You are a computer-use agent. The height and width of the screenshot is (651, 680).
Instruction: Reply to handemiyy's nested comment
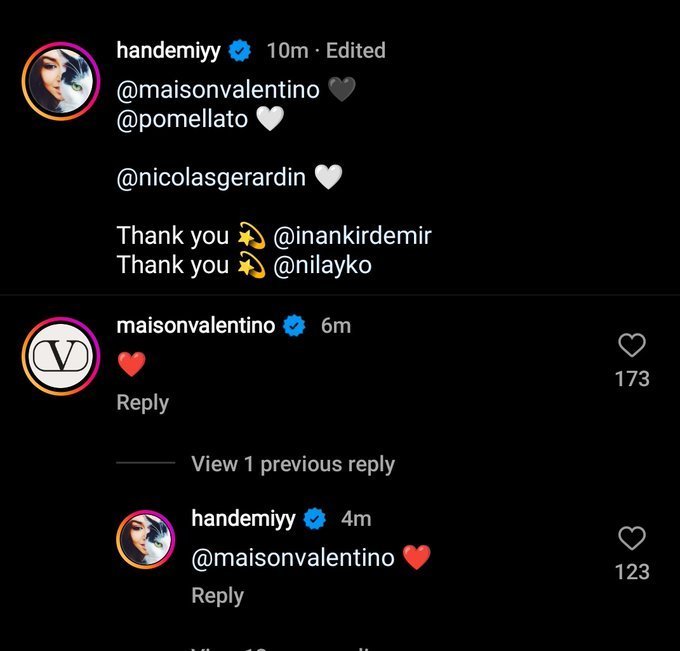(x=217, y=595)
